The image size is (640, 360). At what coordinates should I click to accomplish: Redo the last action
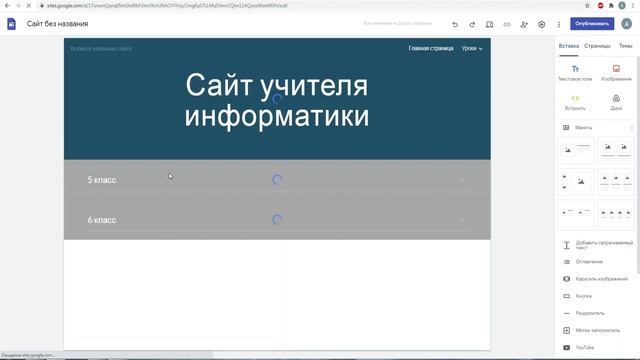pyautogui.click(x=472, y=24)
